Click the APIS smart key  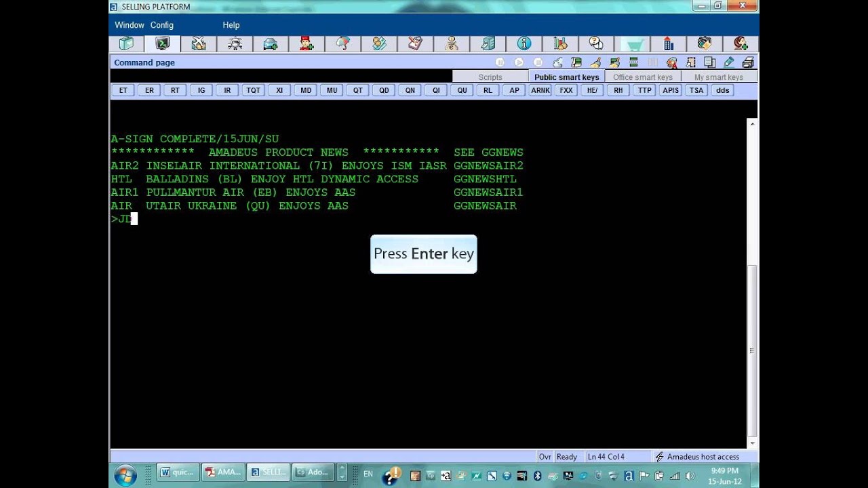671,90
